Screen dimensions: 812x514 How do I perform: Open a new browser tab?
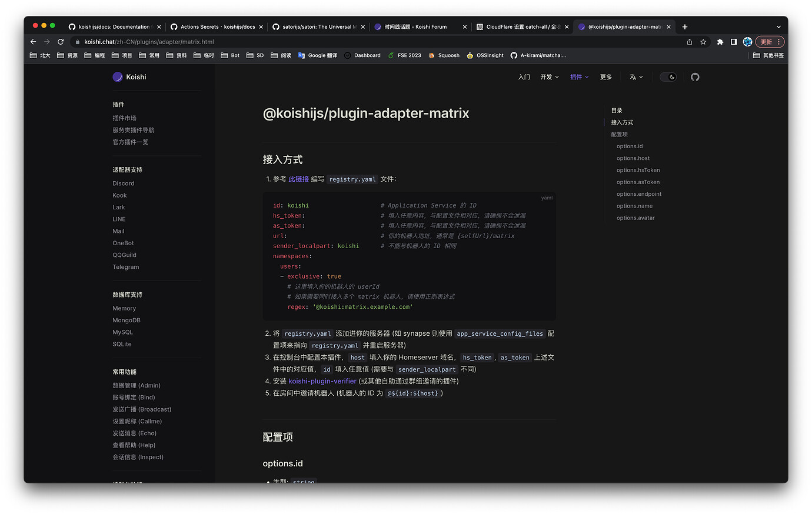pos(685,26)
